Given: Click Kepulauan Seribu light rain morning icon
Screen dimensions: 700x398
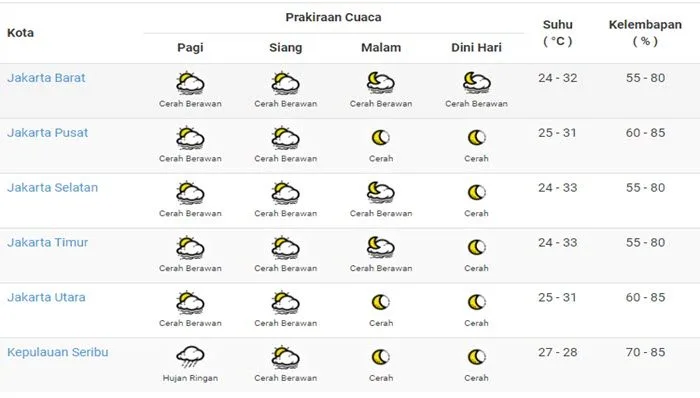Looking at the screenshot, I should [190, 357].
